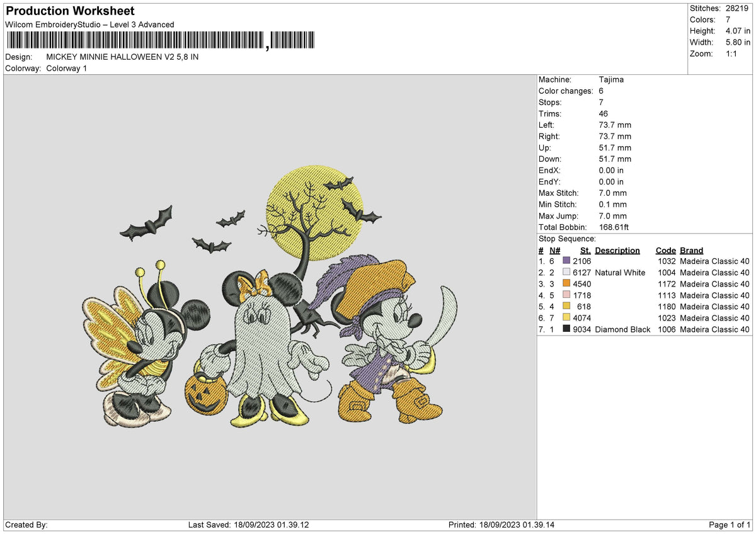
Task: Click thread code 1180
Action: pos(667,306)
